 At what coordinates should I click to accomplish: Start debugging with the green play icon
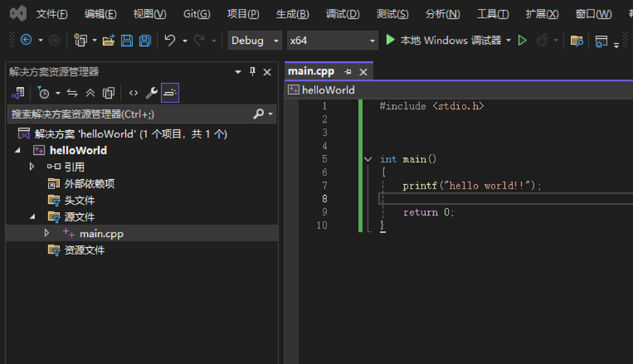[390, 40]
